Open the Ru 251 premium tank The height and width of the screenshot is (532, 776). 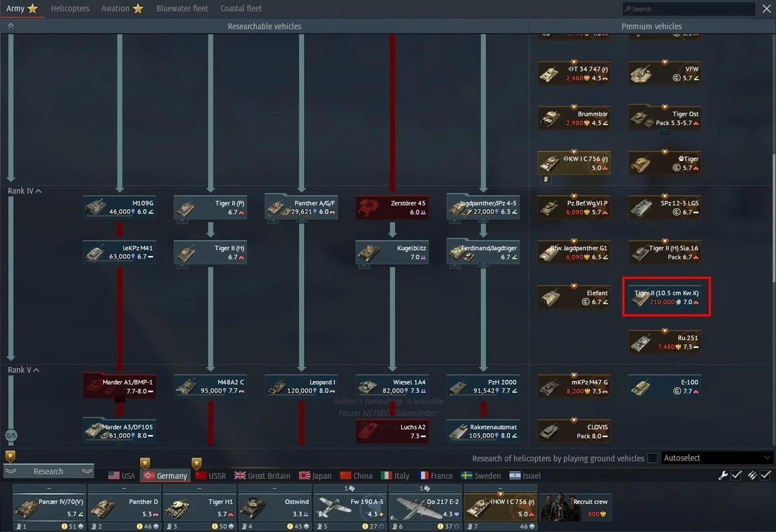665,342
